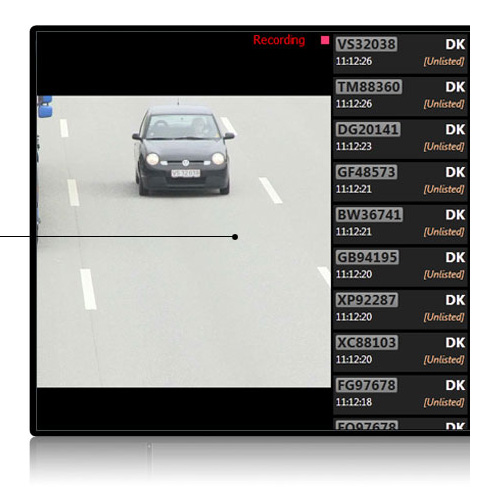Click timestamp 11:12:18 under FG97678
The height and width of the screenshot is (500, 500).
pyautogui.click(x=354, y=402)
